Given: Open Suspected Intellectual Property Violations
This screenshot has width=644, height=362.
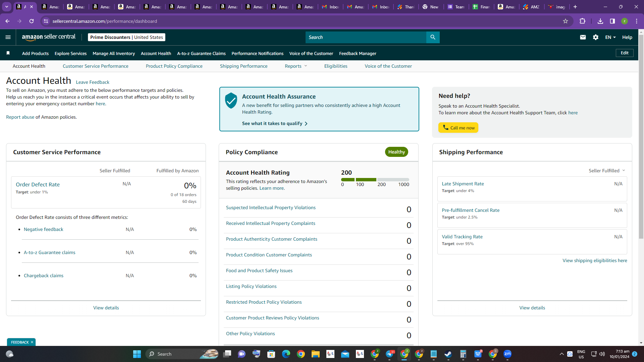Looking at the screenshot, I should point(271,207).
